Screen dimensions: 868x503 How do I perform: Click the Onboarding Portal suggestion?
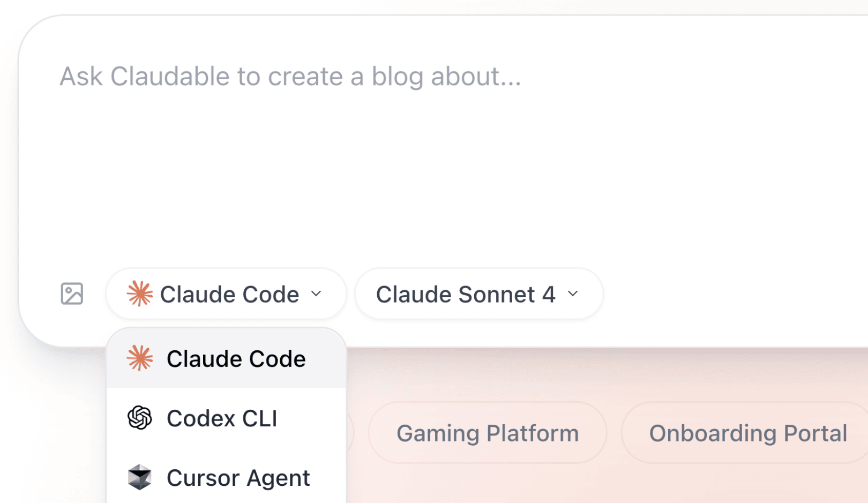click(x=748, y=433)
